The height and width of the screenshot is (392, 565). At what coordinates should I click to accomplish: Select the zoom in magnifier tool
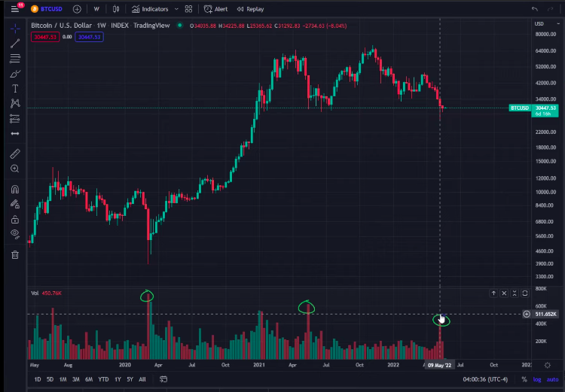pyautogui.click(x=15, y=169)
